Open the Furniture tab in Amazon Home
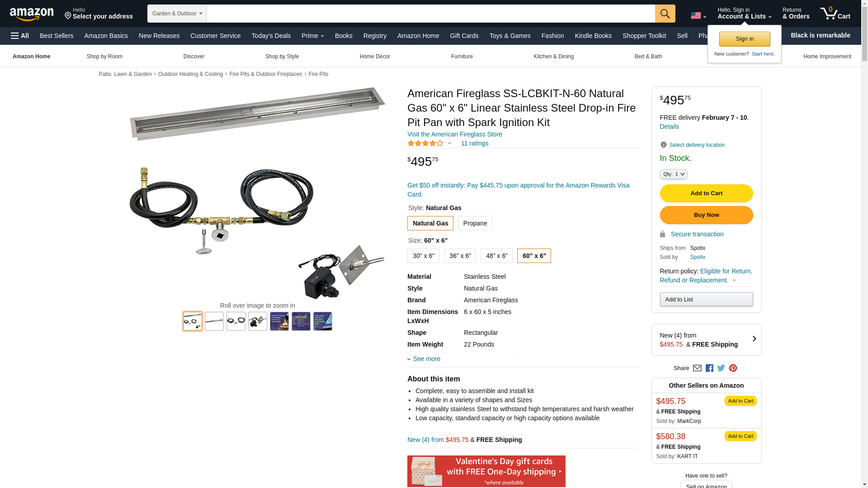The width and height of the screenshot is (868, 488). point(462,56)
